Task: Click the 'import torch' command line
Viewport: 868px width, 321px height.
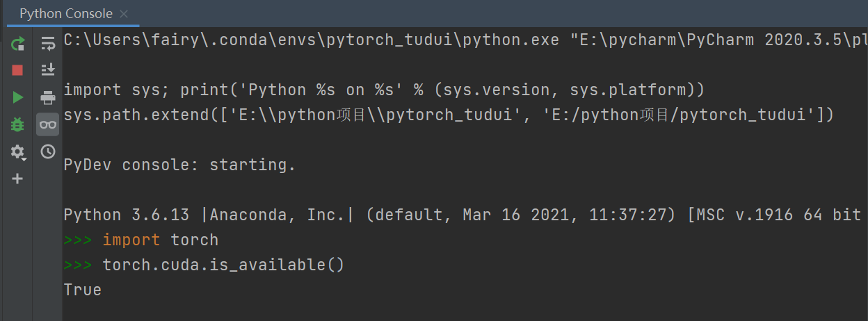Action: tap(161, 240)
